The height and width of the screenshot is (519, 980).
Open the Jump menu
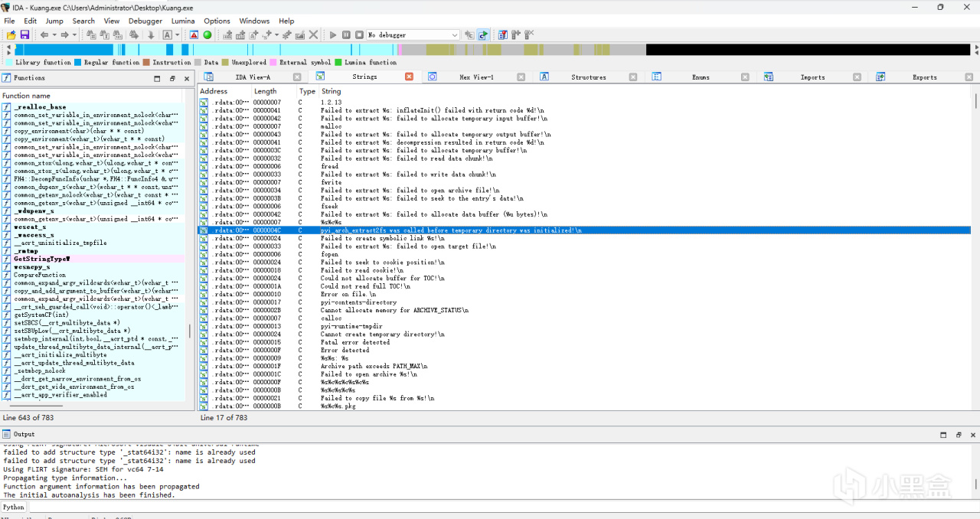[x=54, y=21]
